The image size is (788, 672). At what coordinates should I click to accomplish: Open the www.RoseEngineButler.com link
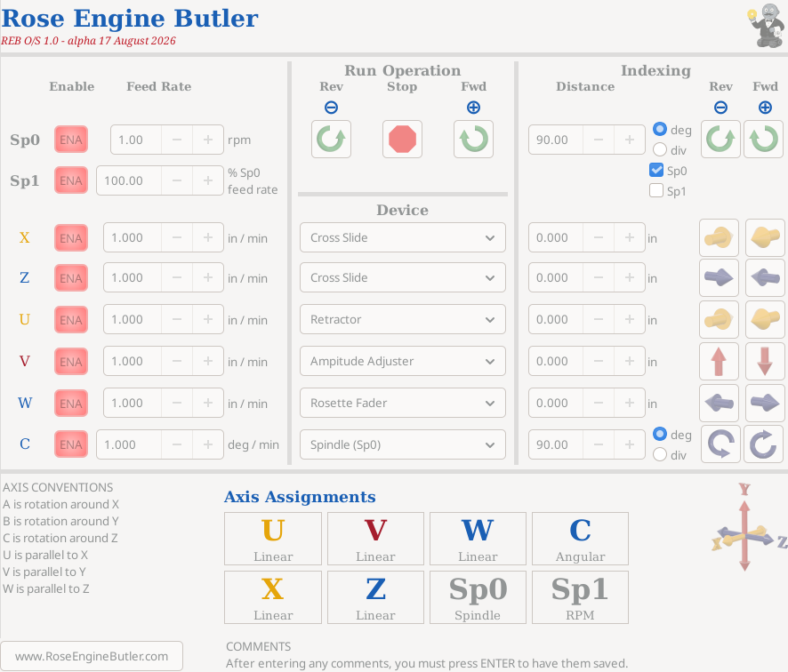(92, 656)
